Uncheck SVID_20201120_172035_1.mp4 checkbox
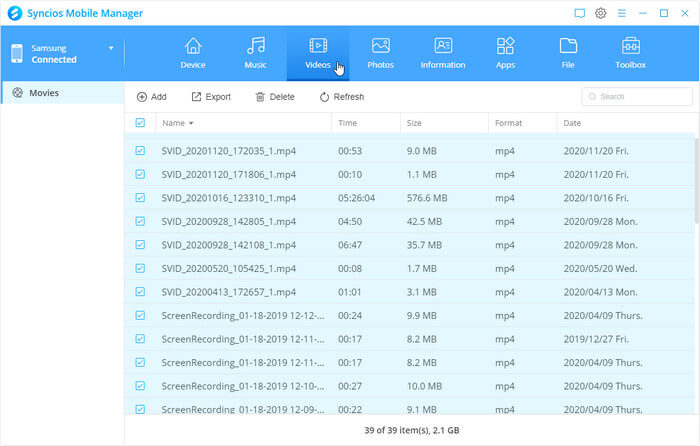The height and width of the screenshot is (446, 700). (140, 150)
